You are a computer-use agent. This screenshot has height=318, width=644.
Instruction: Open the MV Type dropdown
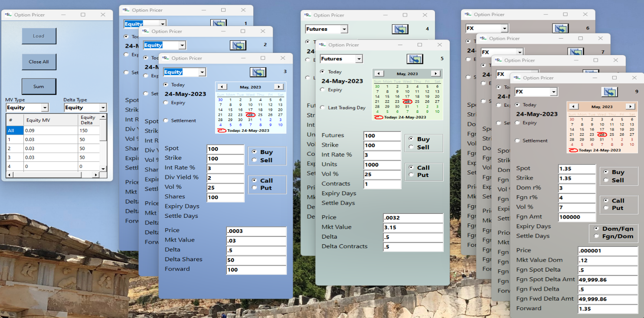[45, 108]
